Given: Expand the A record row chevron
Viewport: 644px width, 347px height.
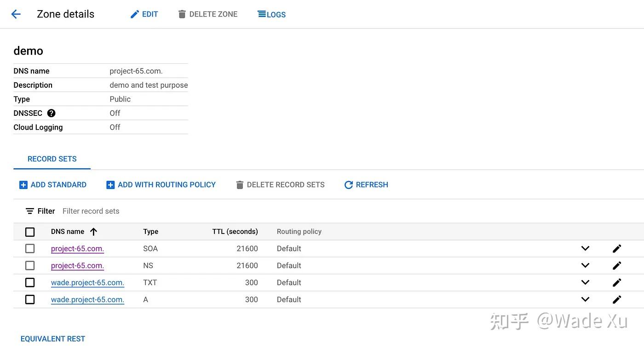Looking at the screenshot, I should [585, 300].
